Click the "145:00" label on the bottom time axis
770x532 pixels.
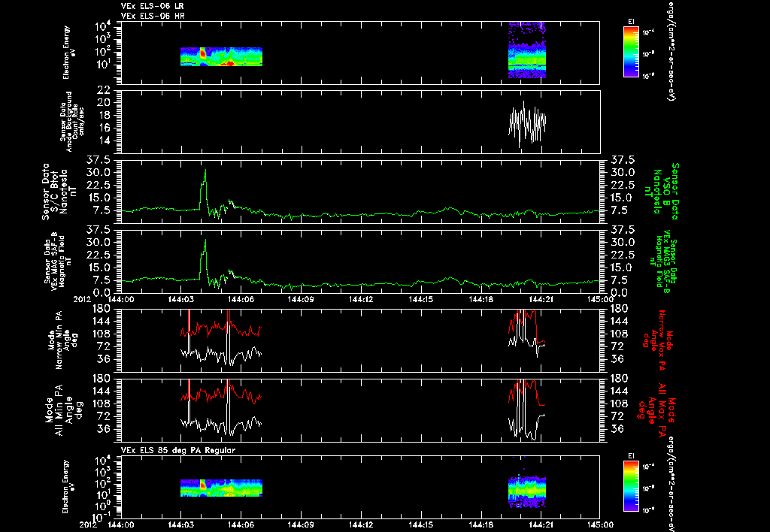600,524
